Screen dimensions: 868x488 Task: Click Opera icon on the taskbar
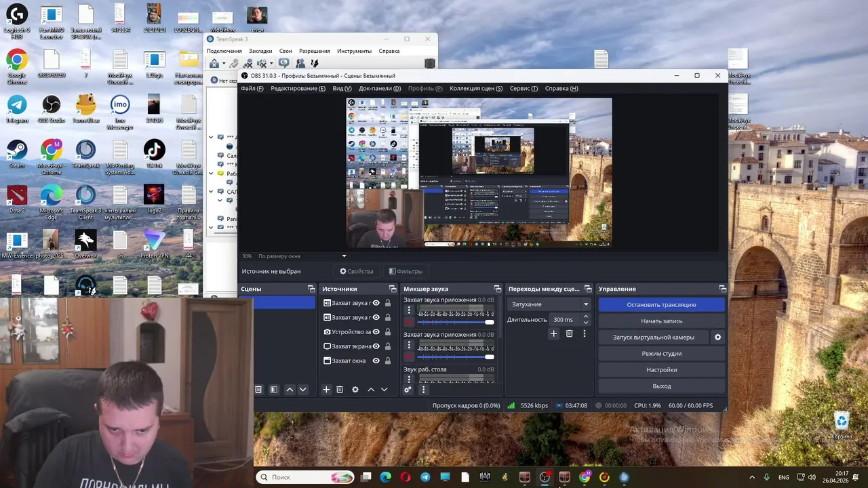pos(406,477)
